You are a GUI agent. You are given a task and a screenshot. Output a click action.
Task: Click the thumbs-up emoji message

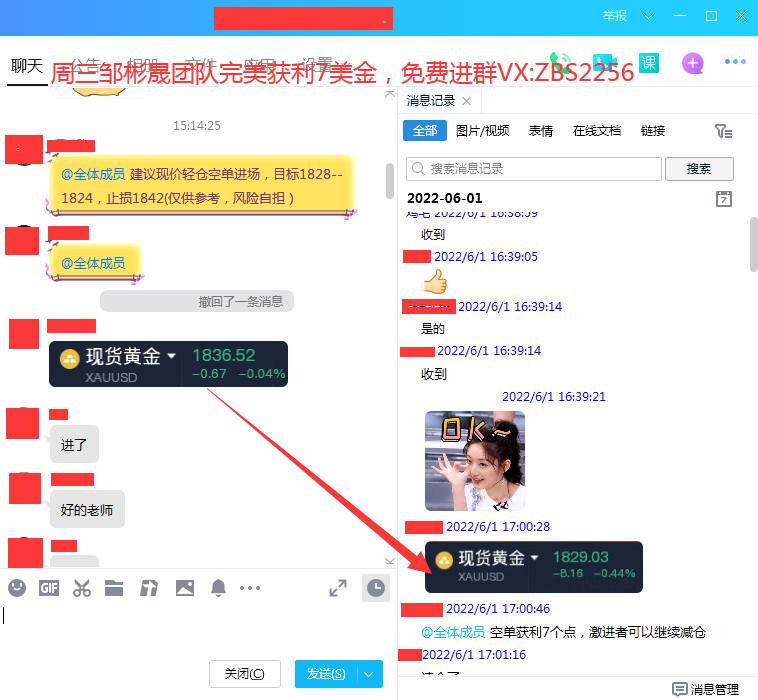pyautogui.click(x=435, y=282)
